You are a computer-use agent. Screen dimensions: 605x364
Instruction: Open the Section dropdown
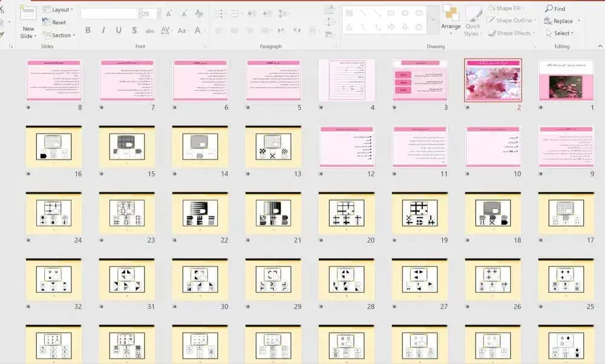(x=59, y=35)
